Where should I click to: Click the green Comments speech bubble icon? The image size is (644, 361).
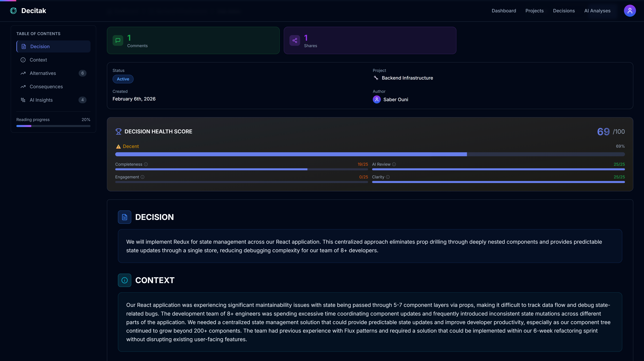coord(118,41)
